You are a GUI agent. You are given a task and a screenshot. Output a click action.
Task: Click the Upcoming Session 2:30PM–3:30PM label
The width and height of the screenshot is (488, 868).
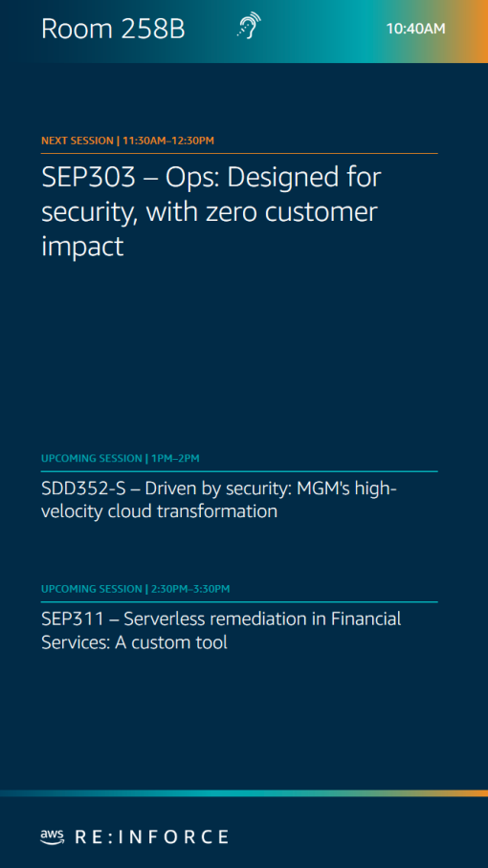pyautogui.click(x=135, y=589)
